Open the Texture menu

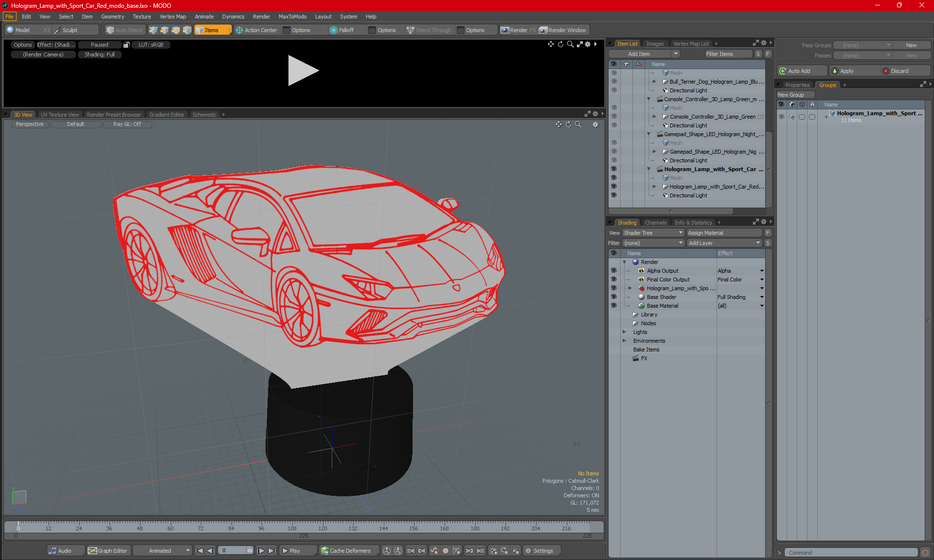click(142, 17)
